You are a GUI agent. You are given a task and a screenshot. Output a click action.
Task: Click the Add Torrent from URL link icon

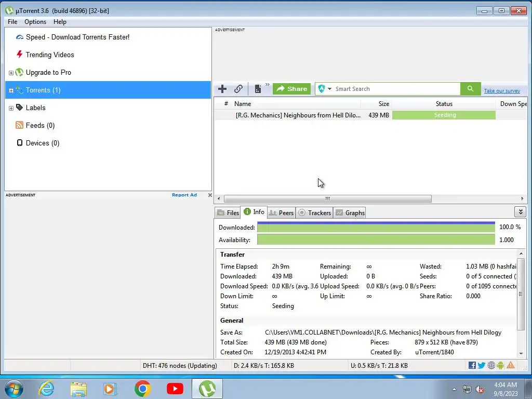click(x=238, y=89)
